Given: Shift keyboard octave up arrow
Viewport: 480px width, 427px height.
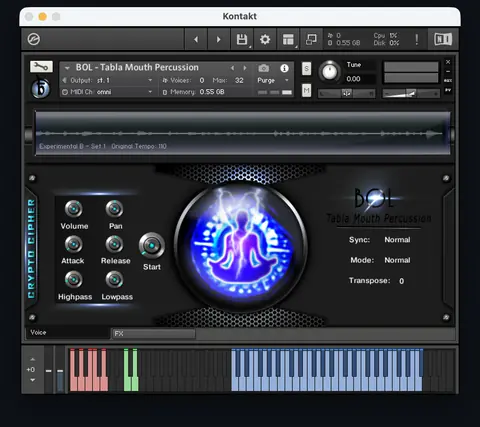Looking at the screenshot, I should click(32, 359).
